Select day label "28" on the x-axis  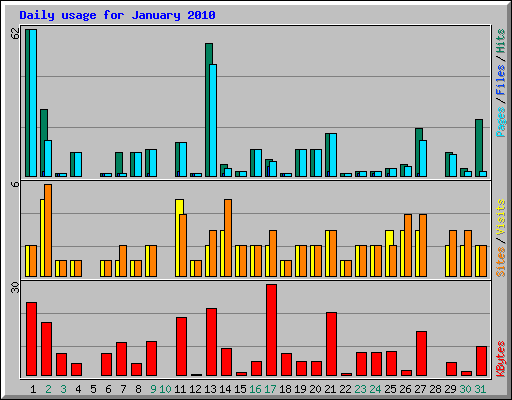(x=435, y=389)
